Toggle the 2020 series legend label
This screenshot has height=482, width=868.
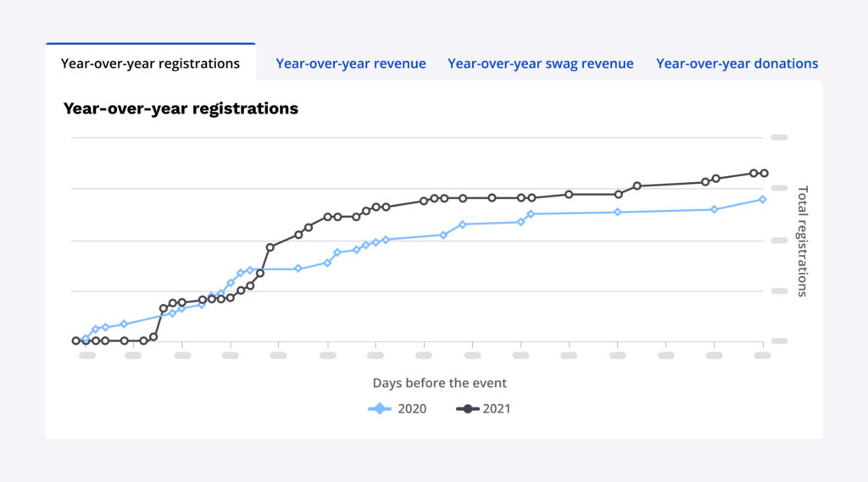412,409
